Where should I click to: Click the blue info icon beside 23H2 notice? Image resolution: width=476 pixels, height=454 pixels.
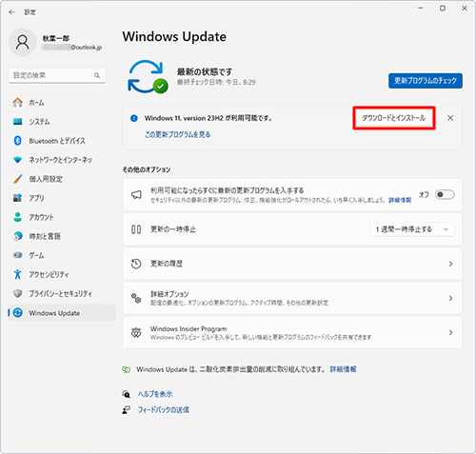click(x=134, y=118)
